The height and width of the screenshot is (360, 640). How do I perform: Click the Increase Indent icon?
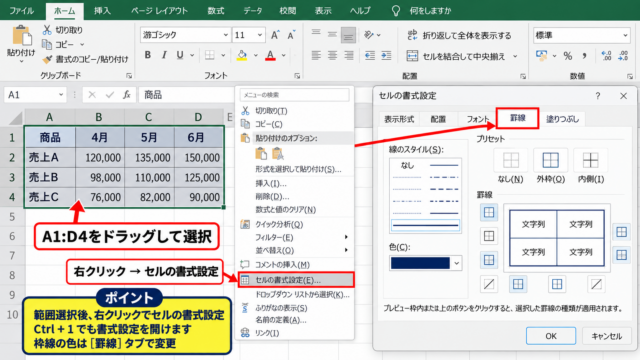(x=386, y=56)
